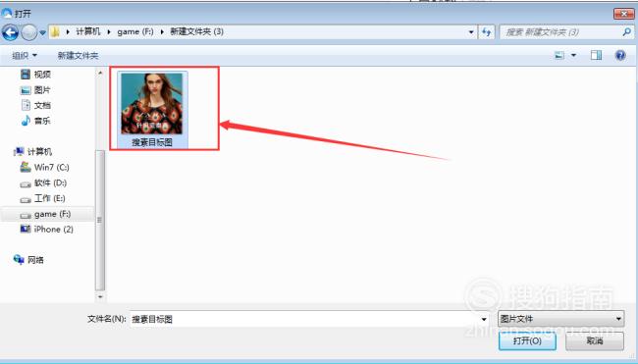The width and height of the screenshot is (638, 364).
Task: Open the view options dropdown arrow
Action: 574,55
